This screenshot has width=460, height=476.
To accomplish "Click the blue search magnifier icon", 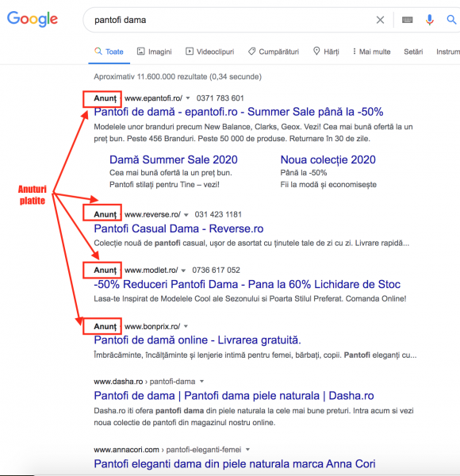I will pyautogui.click(x=451, y=20).
